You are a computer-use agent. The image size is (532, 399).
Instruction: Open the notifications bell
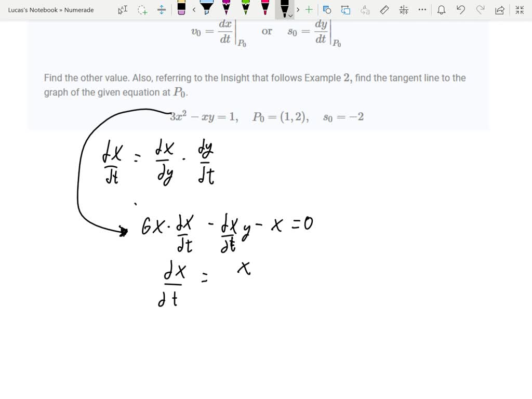point(442,9)
